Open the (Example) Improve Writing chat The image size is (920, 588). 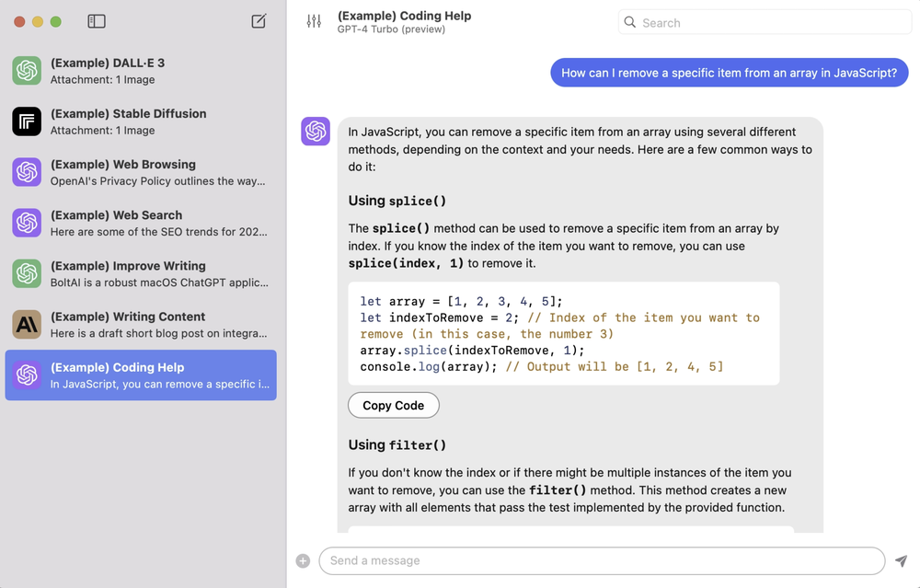point(141,274)
